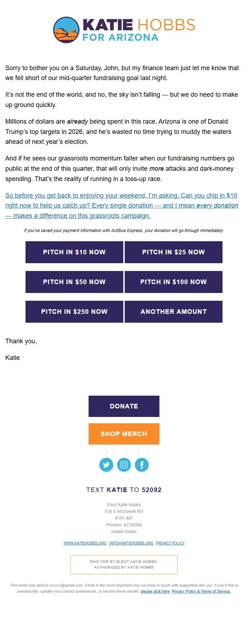Click the Pitch In $10 Now button
The image size is (248, 644).
tap(74, 252)
